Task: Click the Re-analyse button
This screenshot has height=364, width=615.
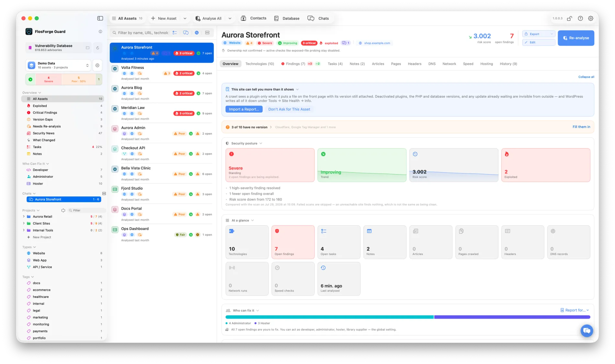Action: [576, 38]
